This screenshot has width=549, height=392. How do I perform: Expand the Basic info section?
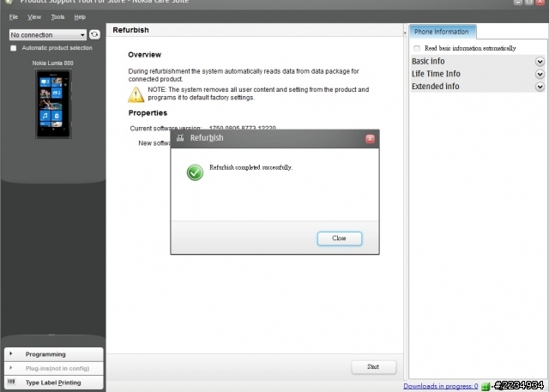click(478, 61)
